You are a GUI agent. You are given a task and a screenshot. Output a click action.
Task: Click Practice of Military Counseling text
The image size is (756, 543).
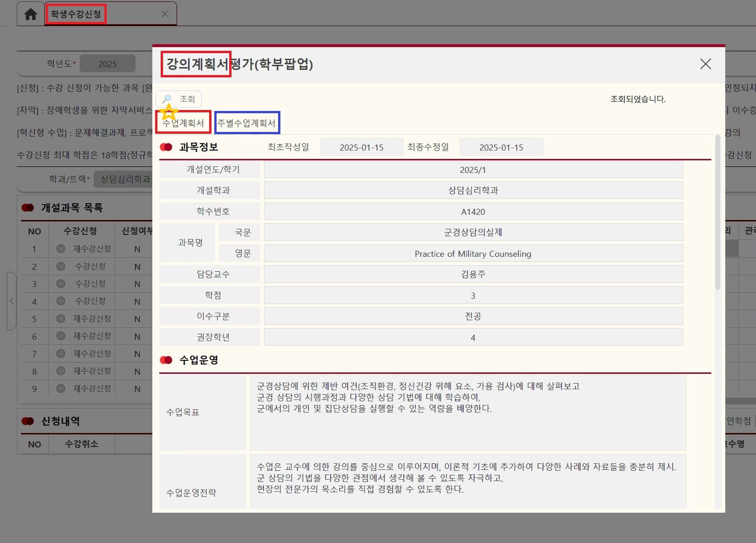[x=473, y=254]
